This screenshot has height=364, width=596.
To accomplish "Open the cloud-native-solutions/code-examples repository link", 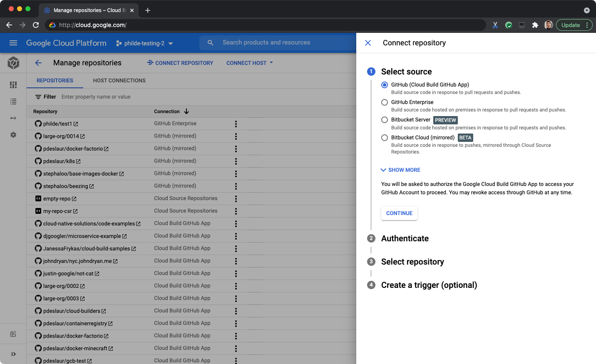I will [89, 224].
